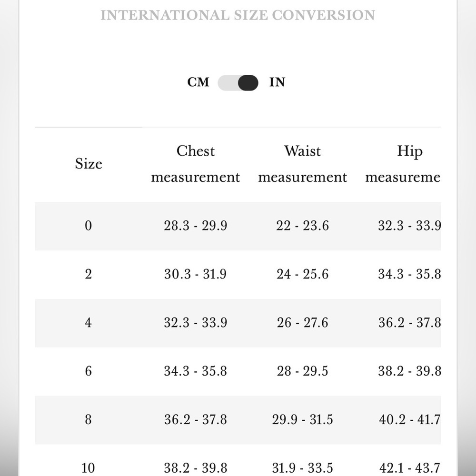476x476 pixels.
Task: Select the size 0 row label
Action: tap(89, 226)
